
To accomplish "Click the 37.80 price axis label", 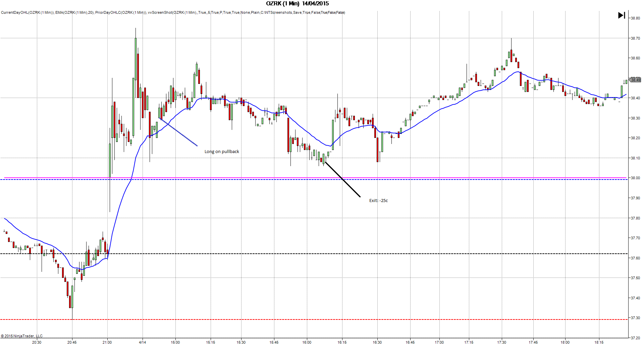I will [x=635, y=218].
